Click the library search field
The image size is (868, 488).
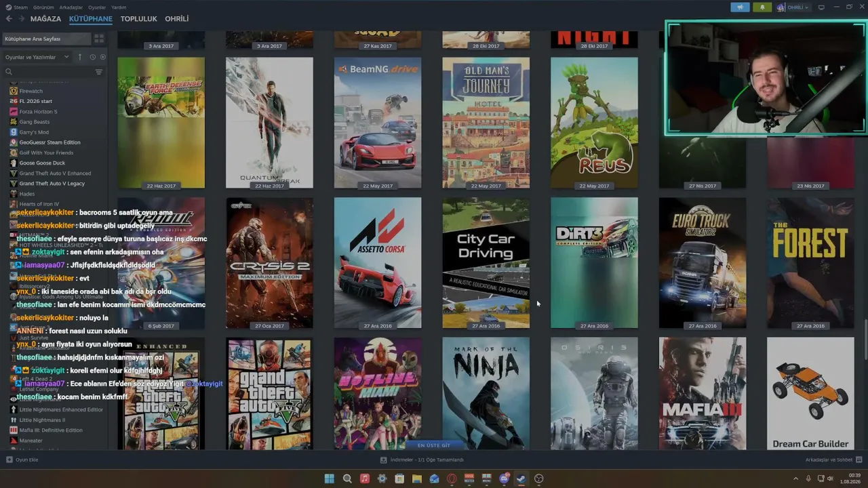click(53, 72)
